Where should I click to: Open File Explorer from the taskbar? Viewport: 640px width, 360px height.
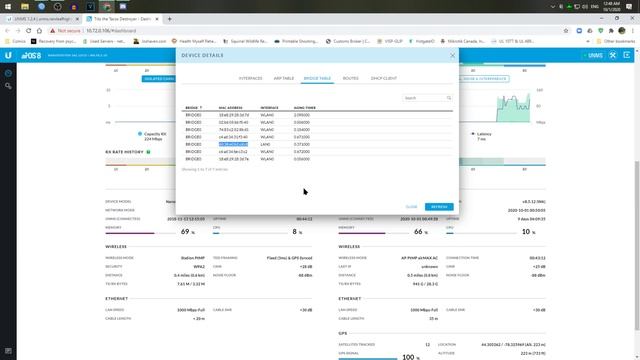(x=25, y=7)
